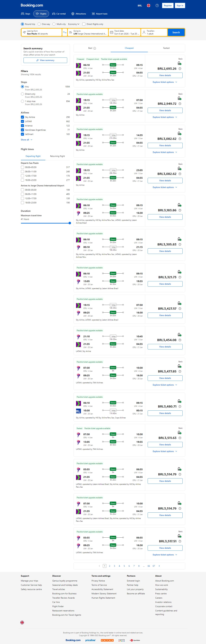
Task: Click the info icon next to Best tab
Action: (x=95, y=48)
